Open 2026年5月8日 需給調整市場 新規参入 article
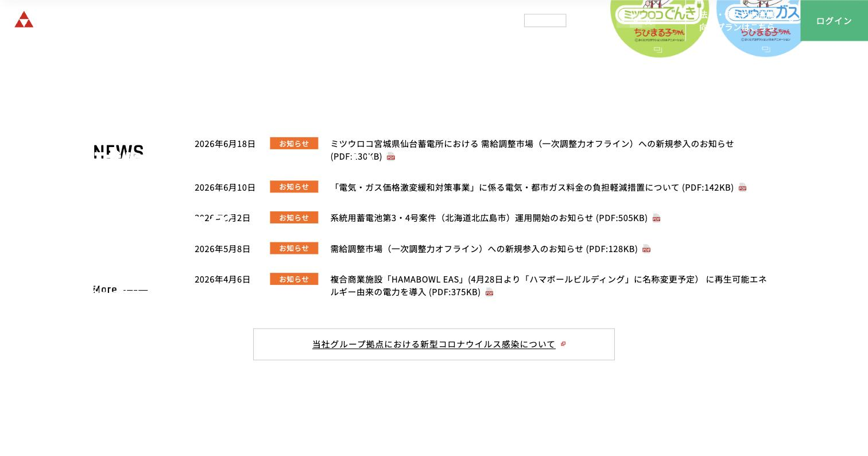The height and width of the screenshot is (456, 868). [x=483, y=249]
